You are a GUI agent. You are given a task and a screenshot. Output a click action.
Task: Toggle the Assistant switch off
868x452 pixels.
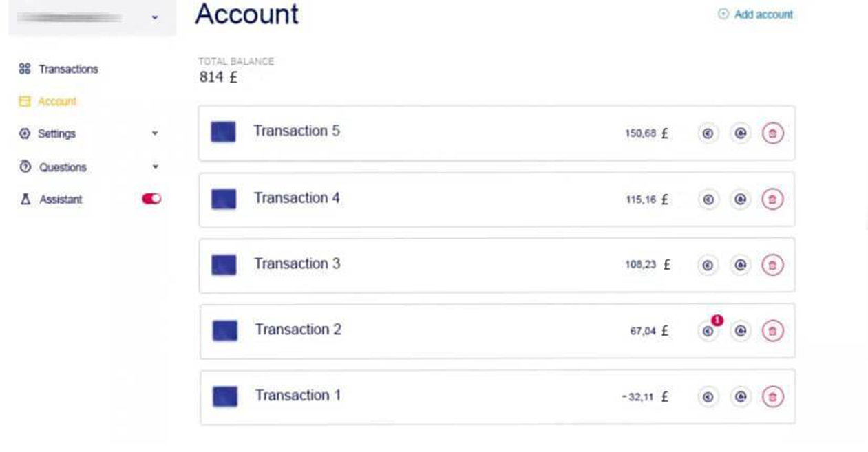pyautogui.click(x=151, y=199)
